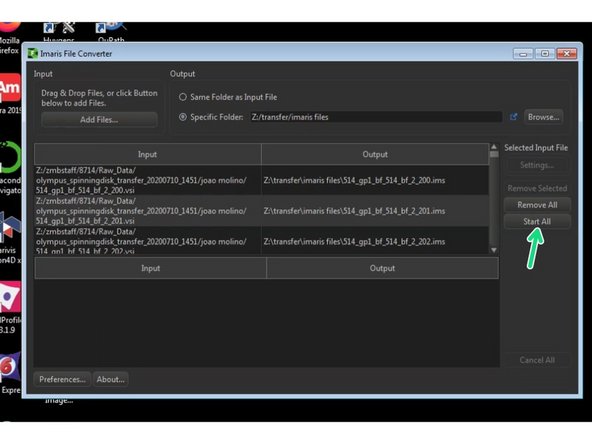The height and width of the screenshot is (444, 592).
Task: Open output folder icon beside Browse
Action: coord(513,117)
